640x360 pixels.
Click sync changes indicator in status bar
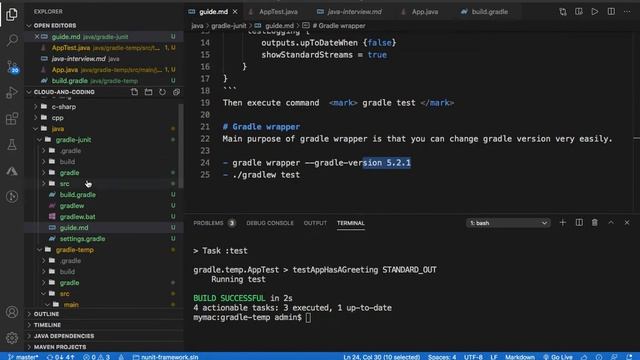click(60, 357)
